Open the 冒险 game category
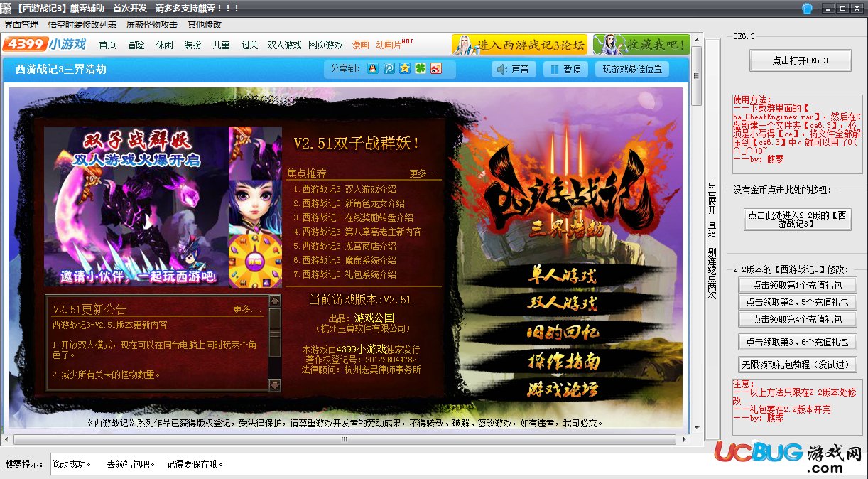Screen dimensions: 868x479 pyautogui.click(x=136, y=45)
